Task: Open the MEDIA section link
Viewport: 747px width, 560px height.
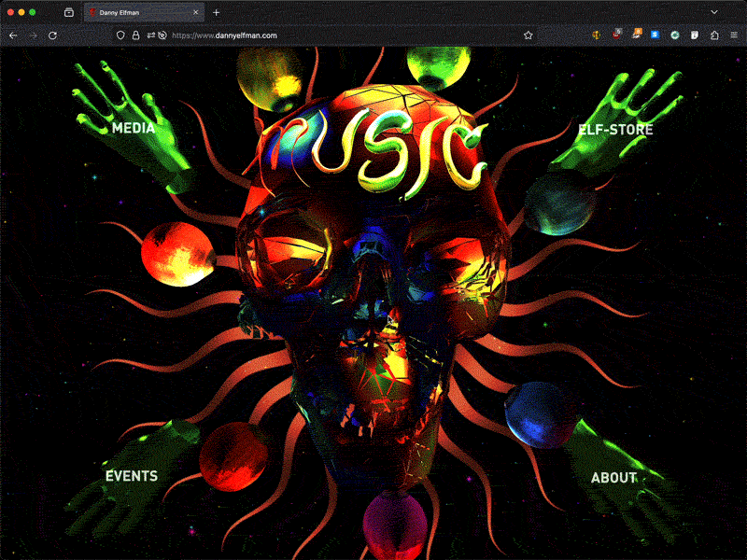Action: click(x=134, y=129)
